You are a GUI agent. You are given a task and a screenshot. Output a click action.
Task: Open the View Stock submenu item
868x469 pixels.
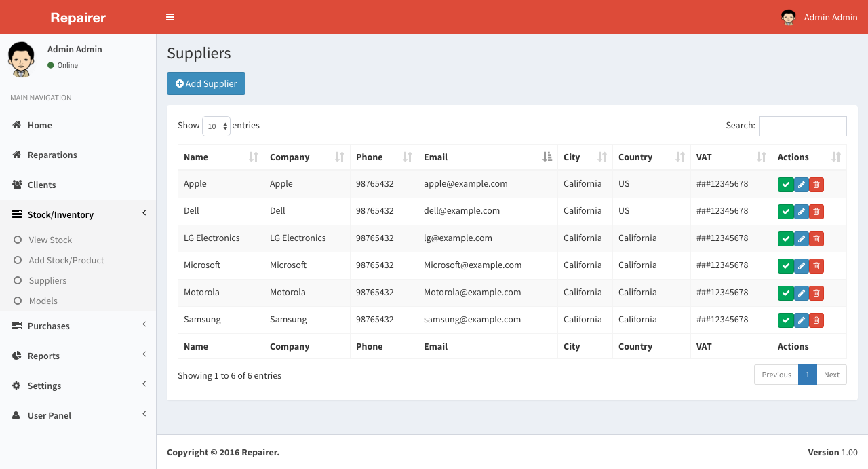(50, 240)
